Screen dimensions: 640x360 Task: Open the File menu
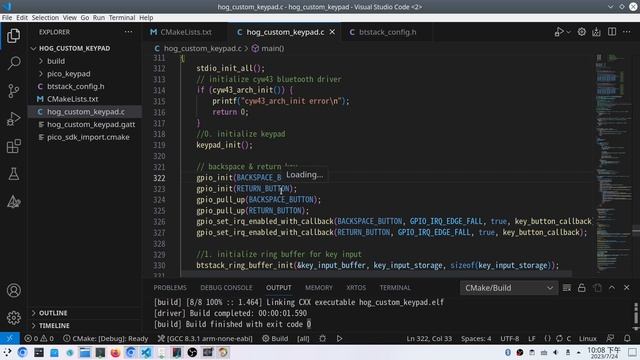pos(7,18)
